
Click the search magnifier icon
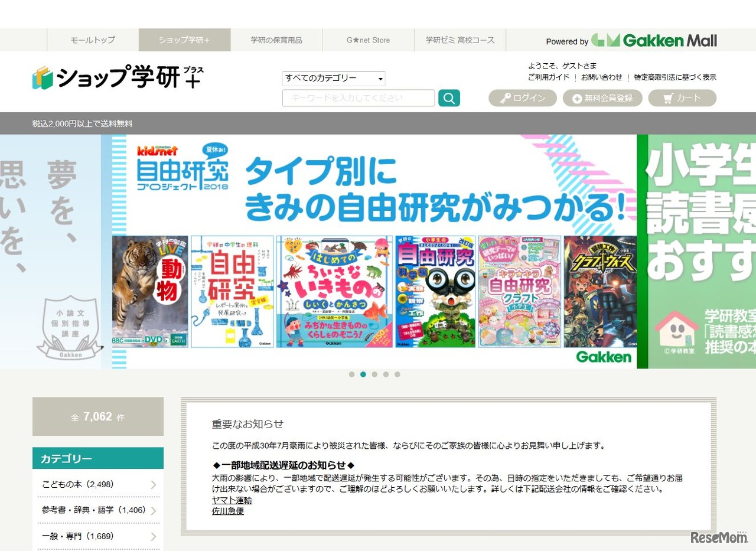[x=449, y=98]
